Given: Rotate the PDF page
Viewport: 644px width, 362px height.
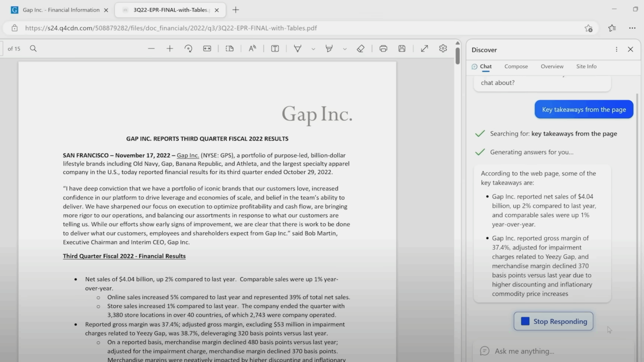Looking at the screenshot, I should tap(188, 49).
